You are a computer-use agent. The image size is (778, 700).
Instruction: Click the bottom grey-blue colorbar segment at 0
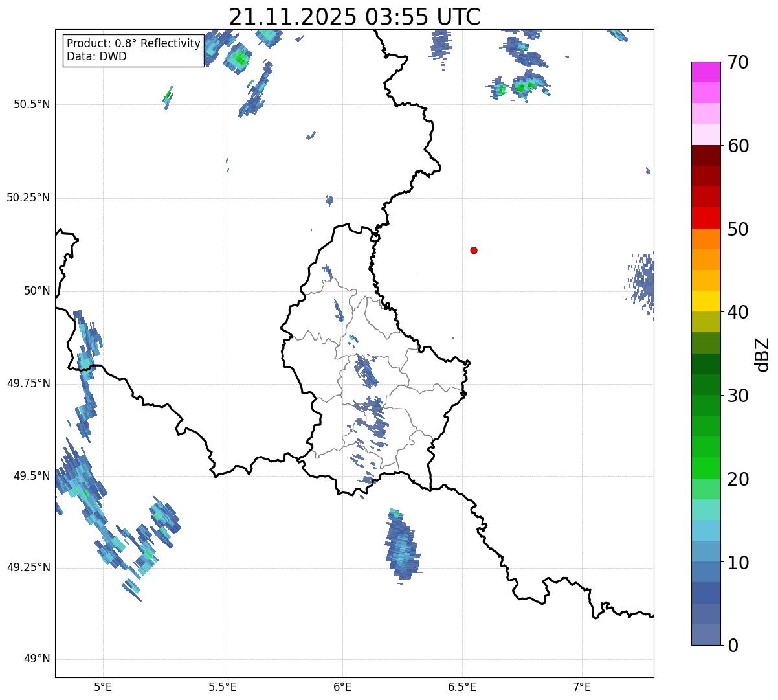pos(706,635)
